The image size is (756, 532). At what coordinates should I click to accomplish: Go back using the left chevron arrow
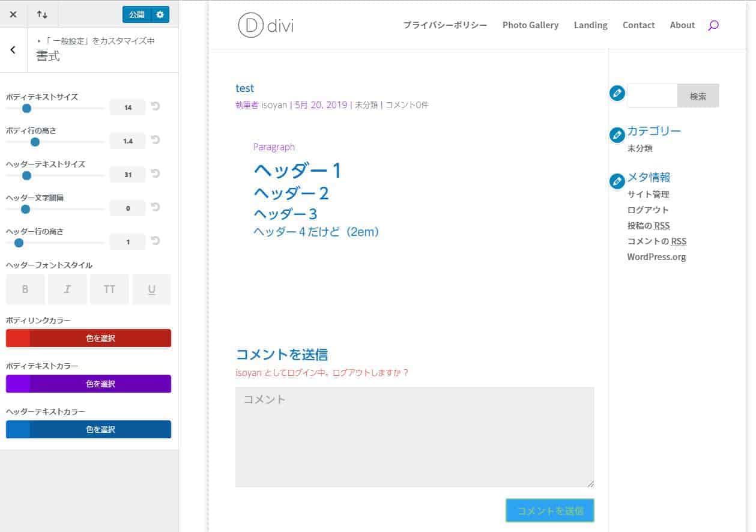(x=13, y=50)
